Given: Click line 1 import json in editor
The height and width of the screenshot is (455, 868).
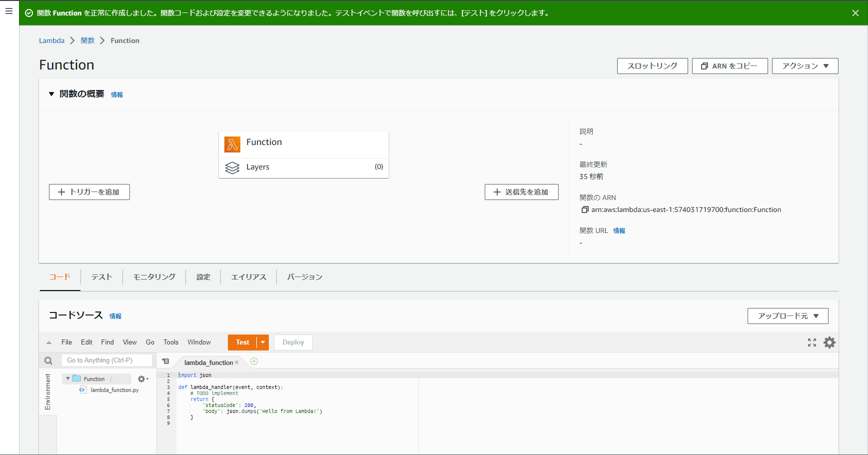Looking at the screenshot, I should click(x=195, y=375).
